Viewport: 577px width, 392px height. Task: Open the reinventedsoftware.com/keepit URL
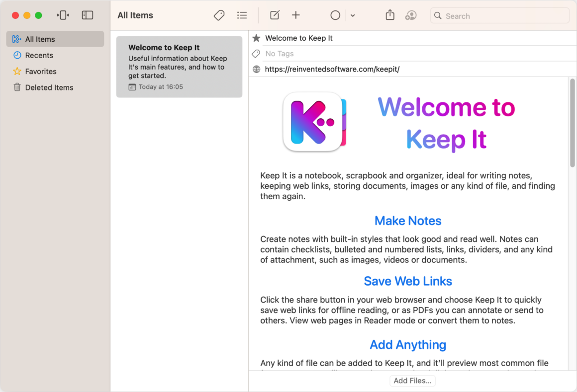332,69
